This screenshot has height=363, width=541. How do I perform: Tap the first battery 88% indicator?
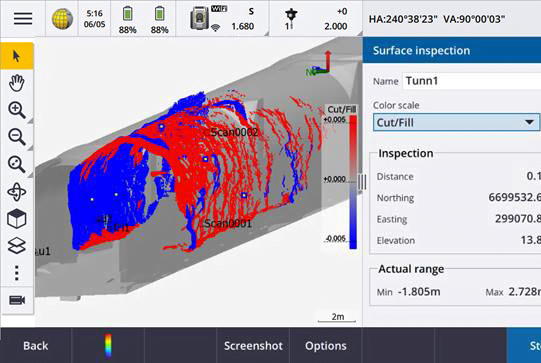pos(127,20)
